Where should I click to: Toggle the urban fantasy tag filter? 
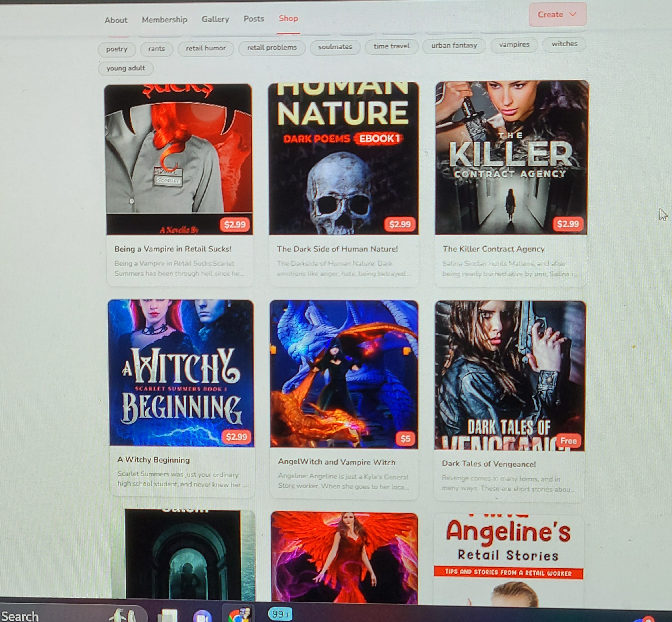(454, 45)
